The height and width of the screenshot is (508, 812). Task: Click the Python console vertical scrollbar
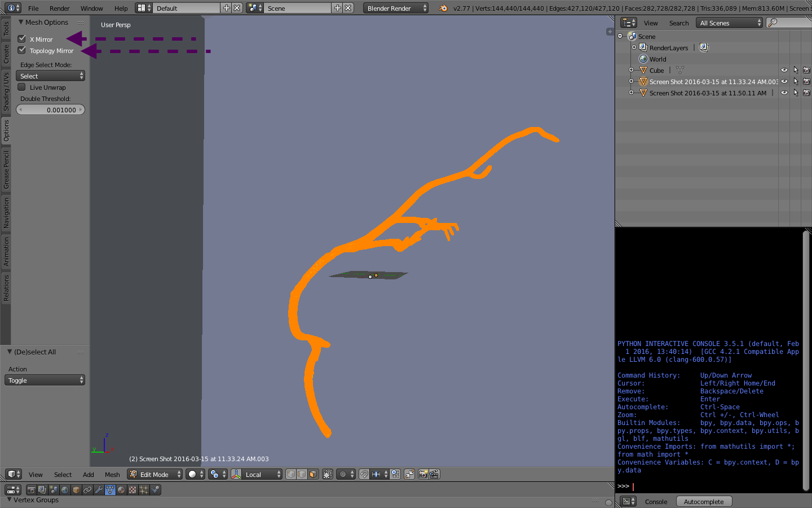pyautogui.click(x=806, y=361)
